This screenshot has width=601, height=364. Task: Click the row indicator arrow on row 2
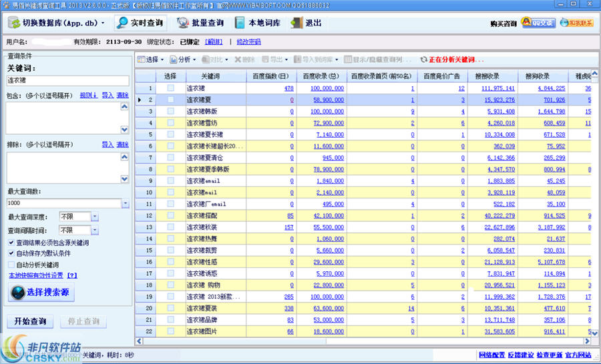tap(140, 100)
